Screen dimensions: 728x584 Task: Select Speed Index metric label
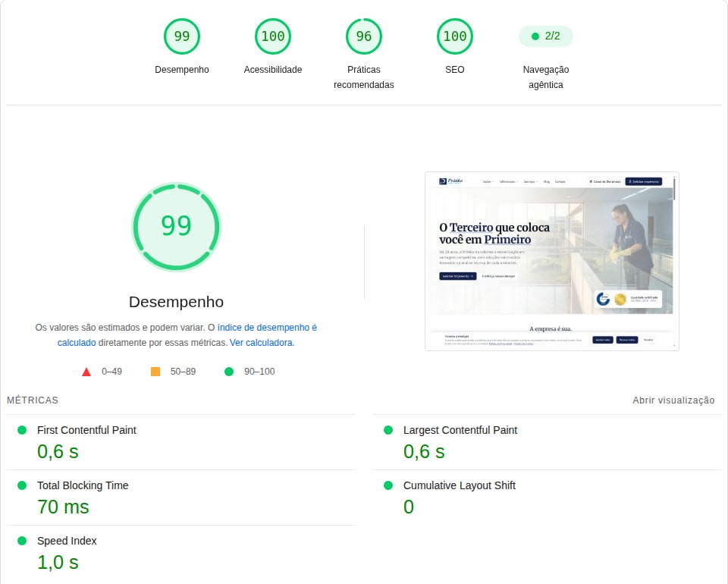tap(67, 541)
